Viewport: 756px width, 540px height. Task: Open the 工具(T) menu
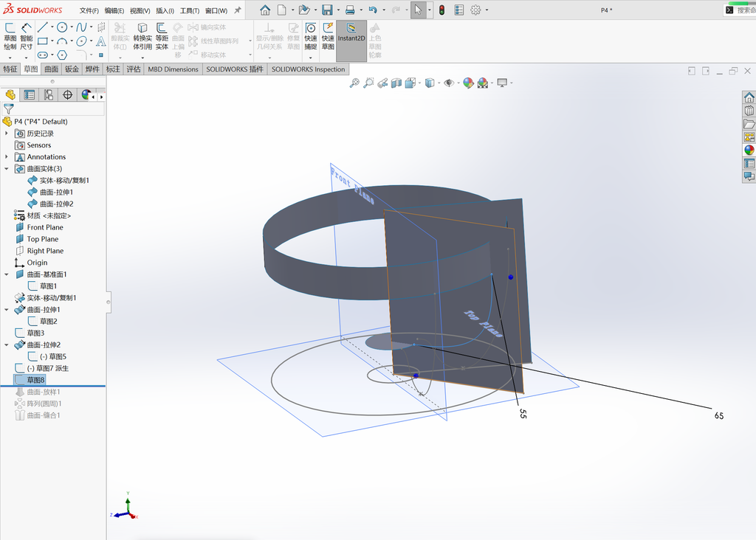point(190,10)
